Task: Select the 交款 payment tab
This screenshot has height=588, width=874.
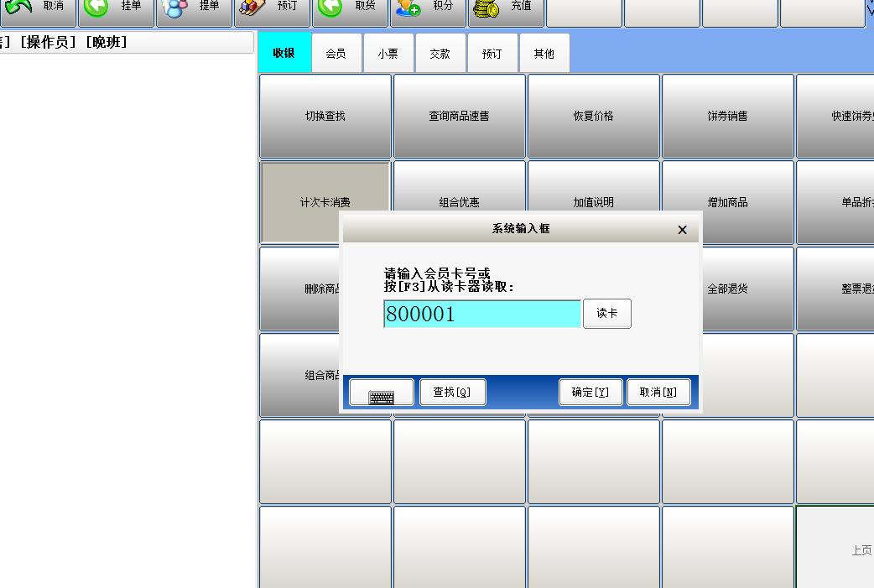Action: pyautogui.click(x=440, y=52)
